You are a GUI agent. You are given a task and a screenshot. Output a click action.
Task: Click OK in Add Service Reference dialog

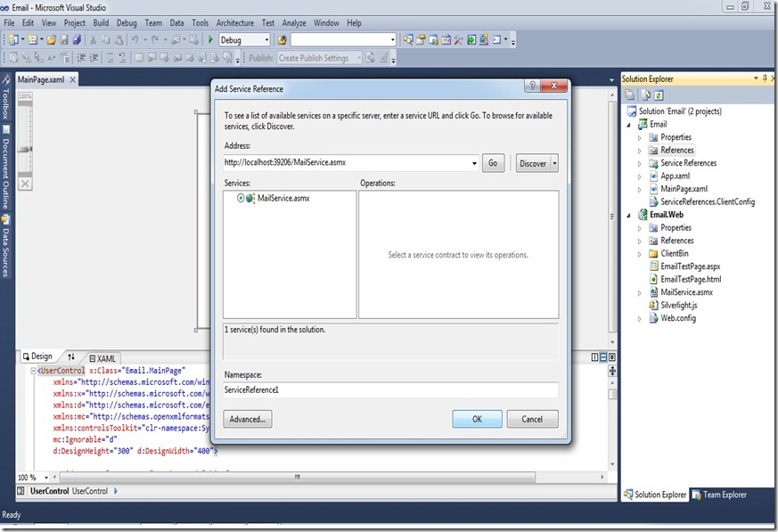click(477, 419)
